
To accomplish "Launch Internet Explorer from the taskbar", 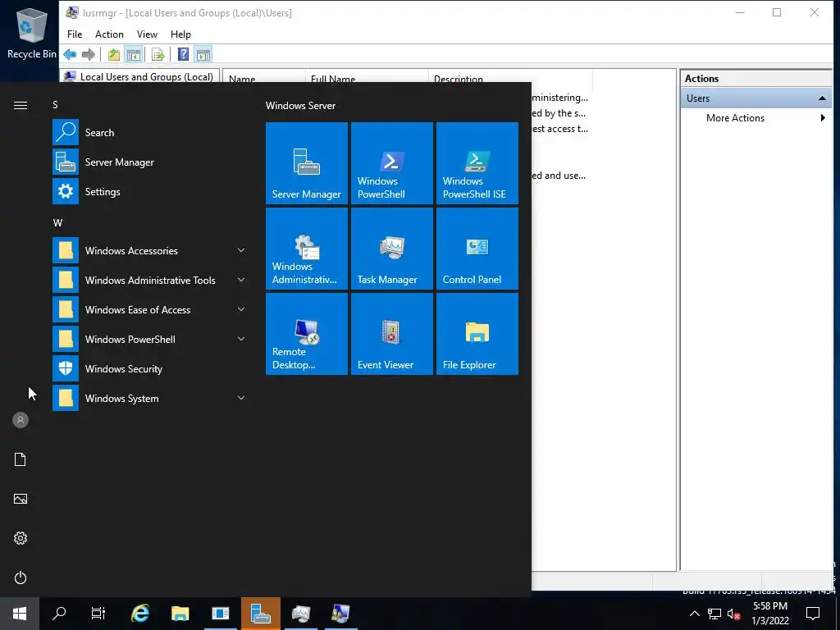I will coord(140,614).
